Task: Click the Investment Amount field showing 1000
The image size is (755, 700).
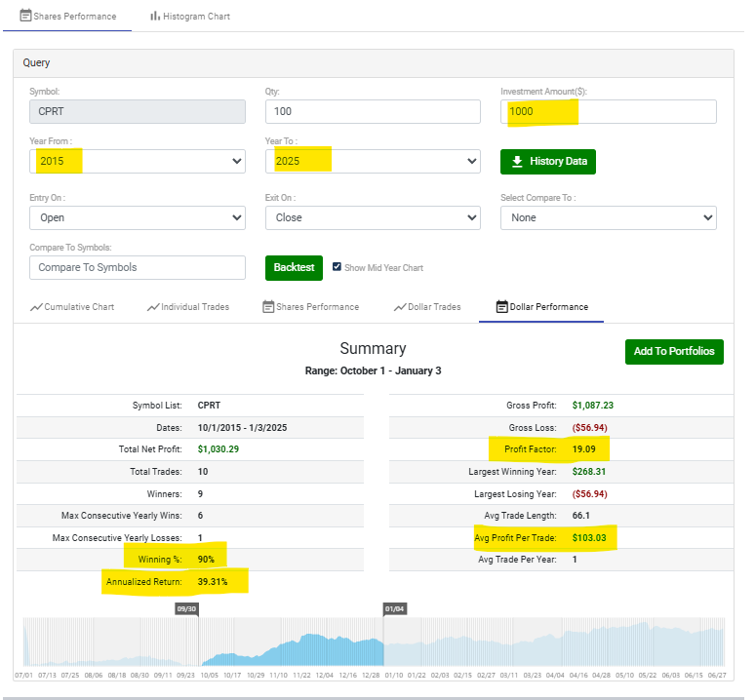Action: (609, 112)
